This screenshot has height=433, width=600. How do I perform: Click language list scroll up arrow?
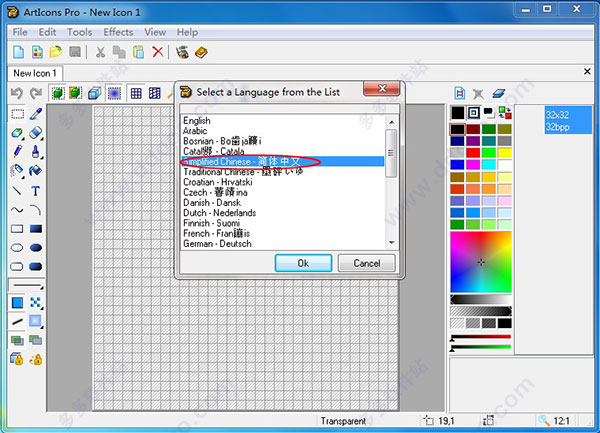391,122
